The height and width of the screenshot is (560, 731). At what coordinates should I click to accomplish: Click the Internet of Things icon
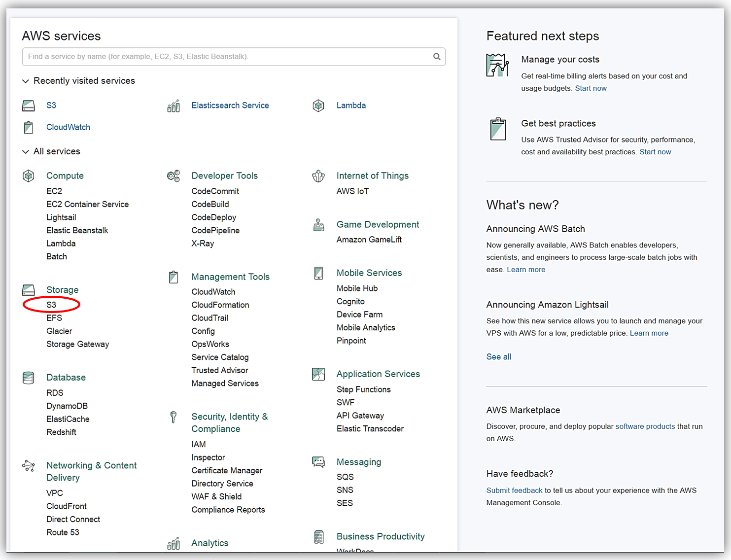click(x=318, y=176)
